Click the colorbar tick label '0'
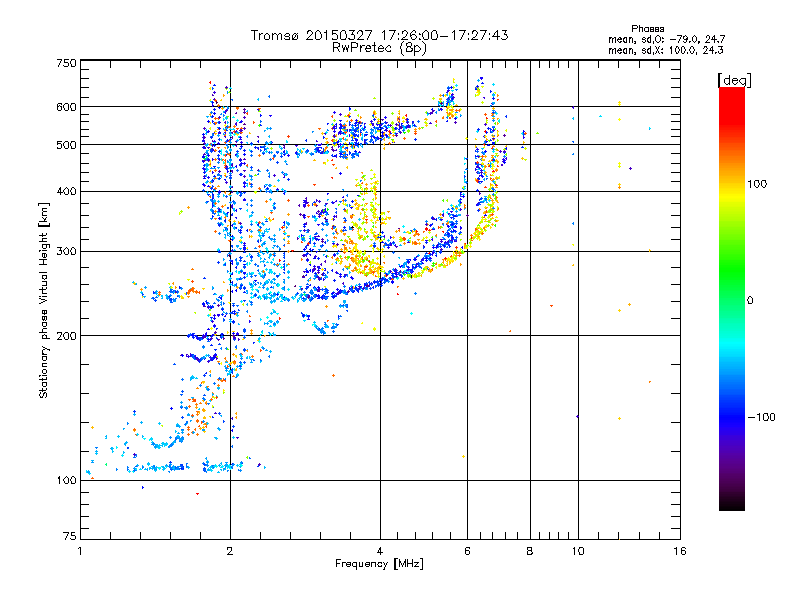This screenshot has height=600, width=800. pos(750,301)
